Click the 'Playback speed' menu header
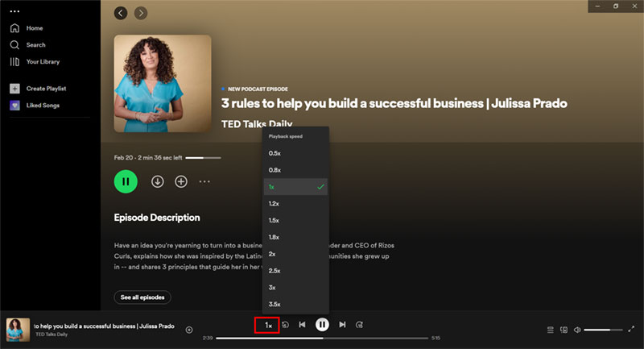Image resolution: width=644 pixels, height=349 pixels. [286, 136]
